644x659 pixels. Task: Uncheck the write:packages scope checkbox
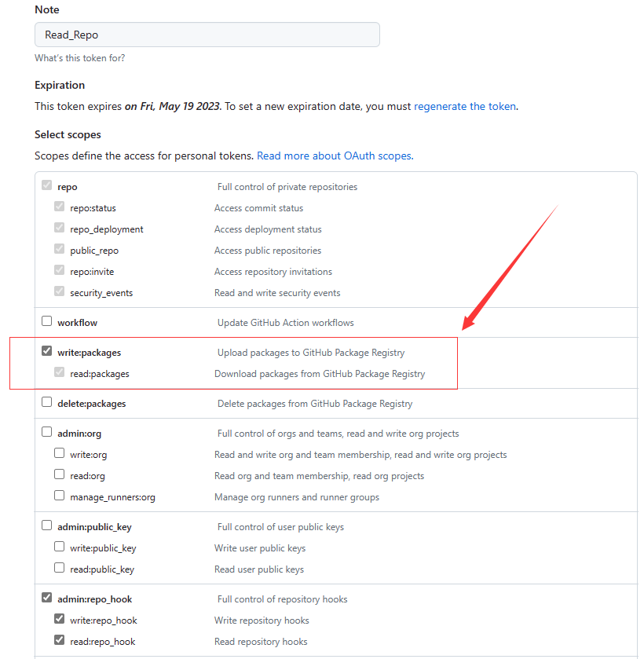46,351
